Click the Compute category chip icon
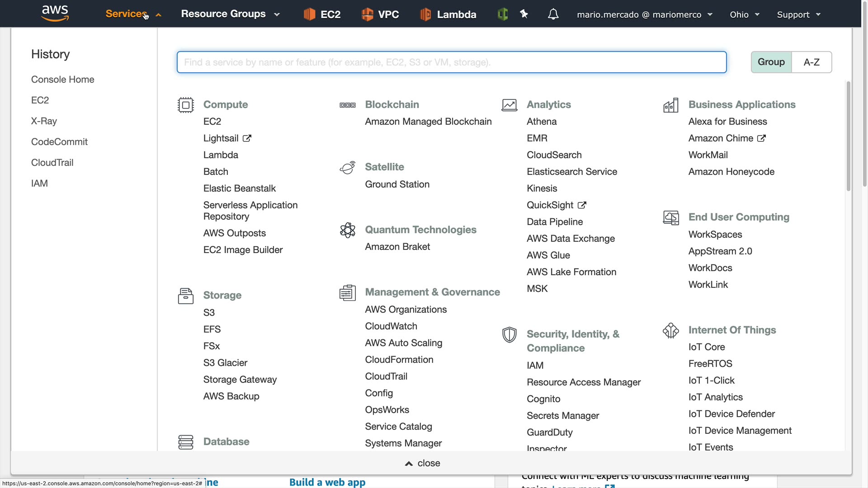 coord(185,105)
